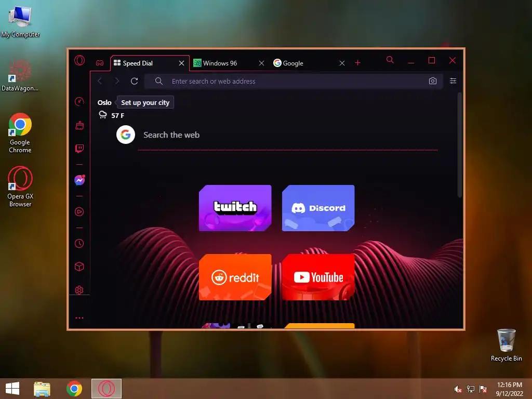Open Chrome from the taskbar
Viewport: 532px width, 399px height.
(x=74, y=389)
